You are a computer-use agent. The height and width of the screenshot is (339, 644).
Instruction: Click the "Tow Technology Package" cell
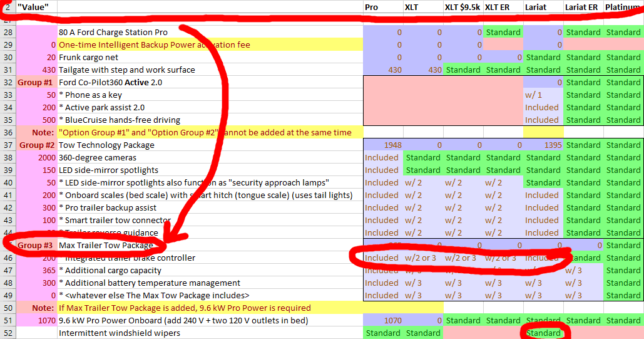tap(106, 145)
